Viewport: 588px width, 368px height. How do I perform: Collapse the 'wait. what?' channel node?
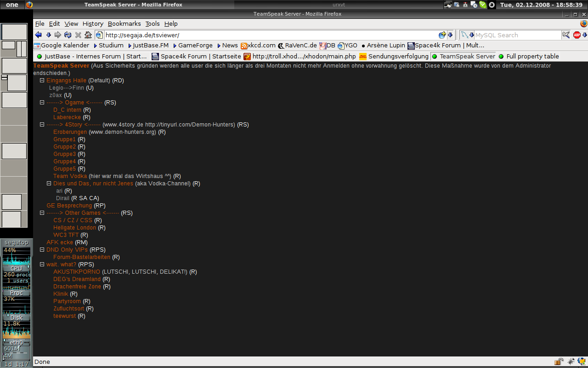[42, 264]
